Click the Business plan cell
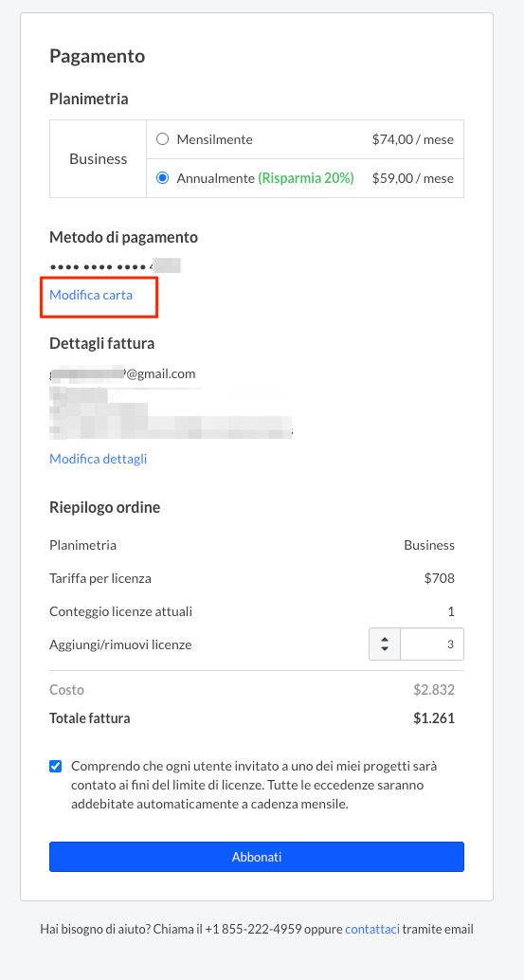The height and width of the screenshot is (980, 524). point(98,158)
